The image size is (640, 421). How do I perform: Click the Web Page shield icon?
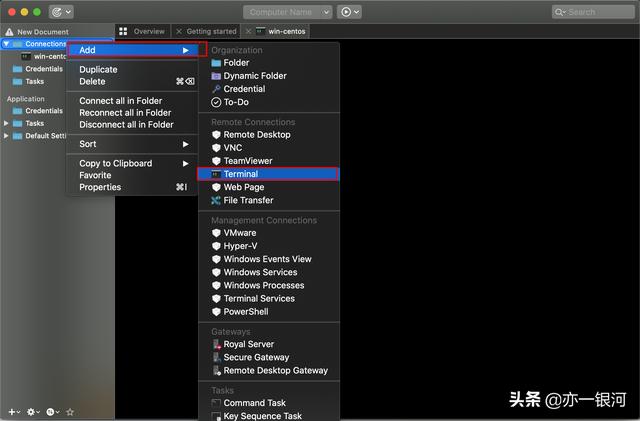[x=216, y=187]
